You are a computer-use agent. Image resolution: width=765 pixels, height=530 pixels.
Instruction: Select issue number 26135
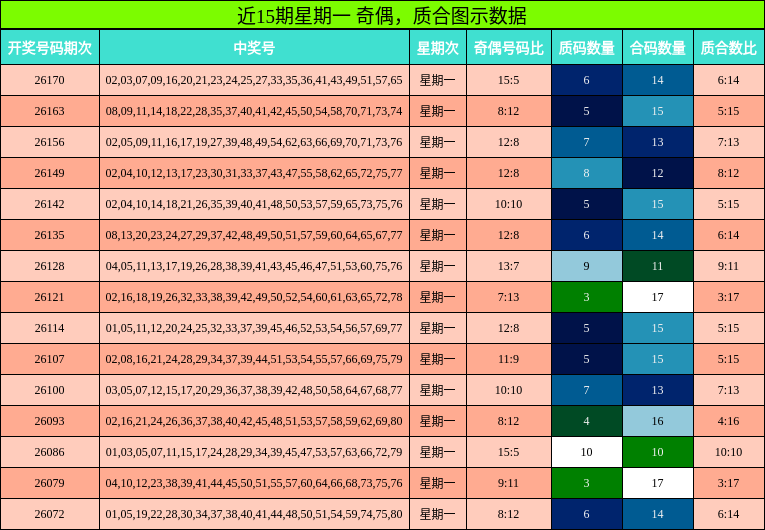point(49,235)
